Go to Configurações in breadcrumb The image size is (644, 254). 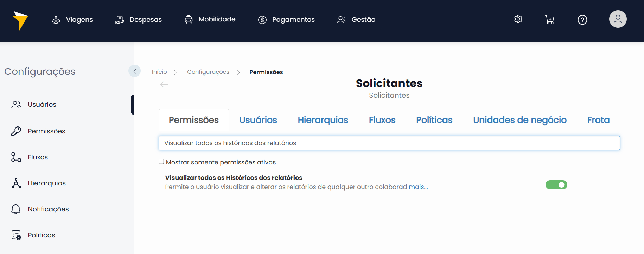[208, 72]
